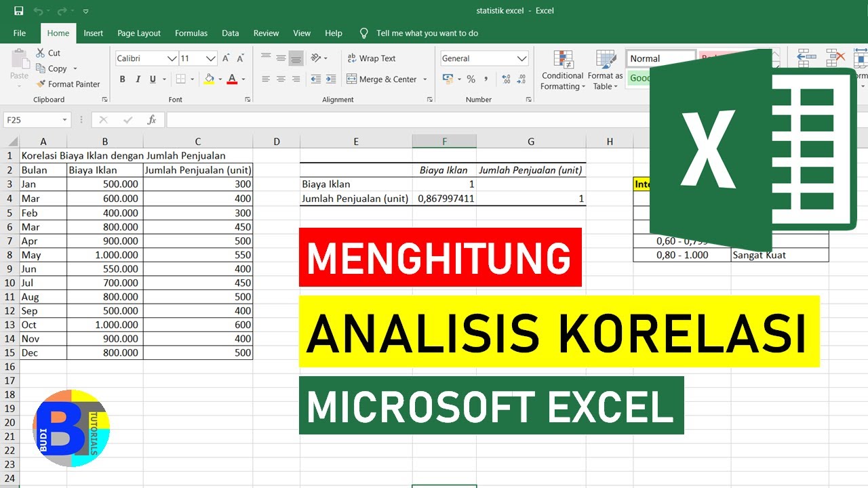Click the Enter checkmark icon in formula bar

coord(127,120)
